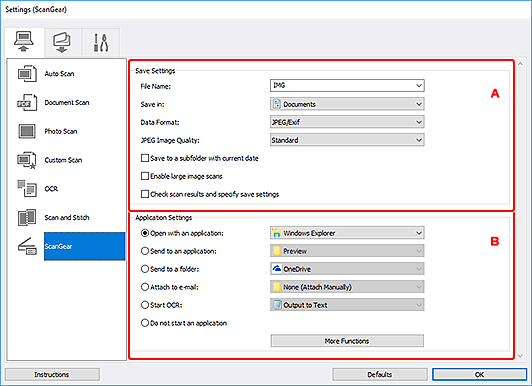
Task: Click the Auto Scan icon
Action: pos(27,74)
